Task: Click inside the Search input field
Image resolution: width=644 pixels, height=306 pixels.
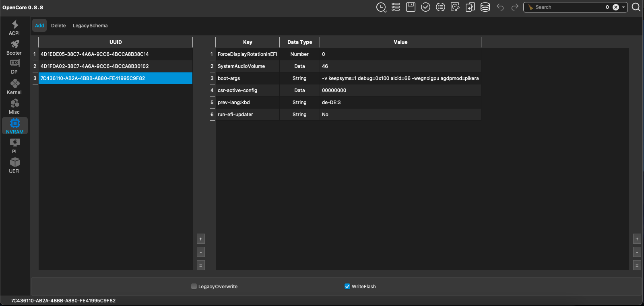Action: click(568, 7)
